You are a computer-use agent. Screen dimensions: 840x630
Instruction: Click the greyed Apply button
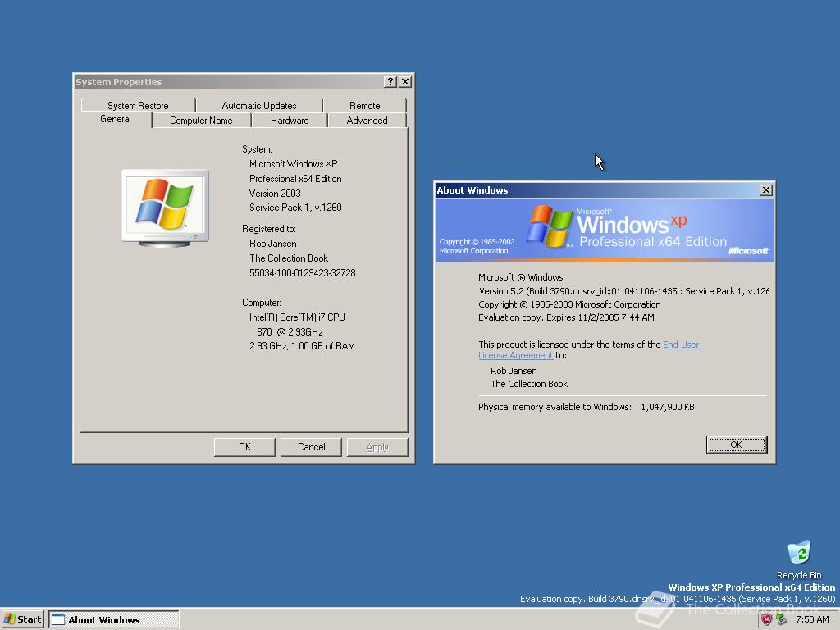pos(377,447)
